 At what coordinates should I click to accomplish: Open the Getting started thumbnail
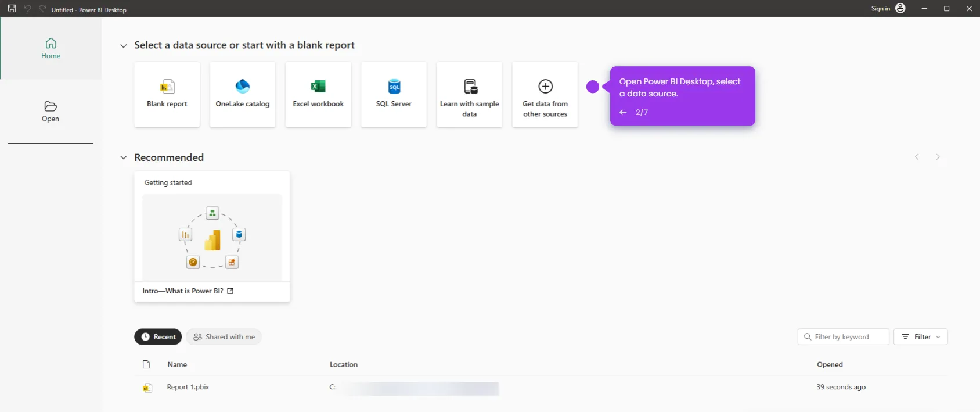(x=212, y=238)
